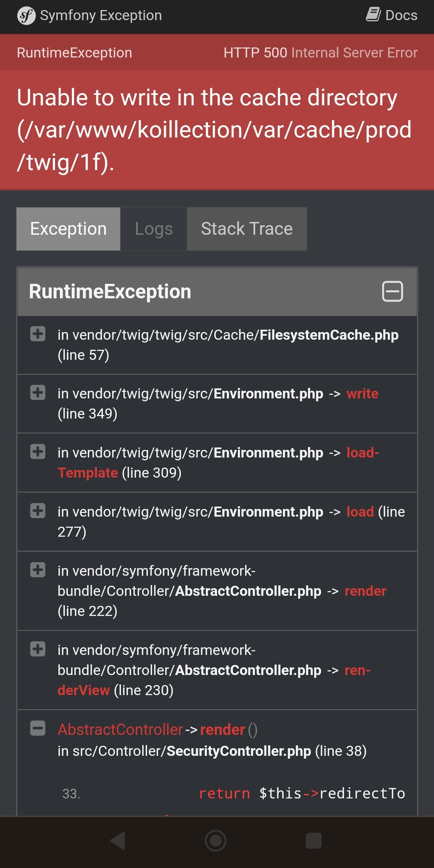
Task: Expand the Environment.php loadTemplate trace entry
Action: click(x=38, y=451)
